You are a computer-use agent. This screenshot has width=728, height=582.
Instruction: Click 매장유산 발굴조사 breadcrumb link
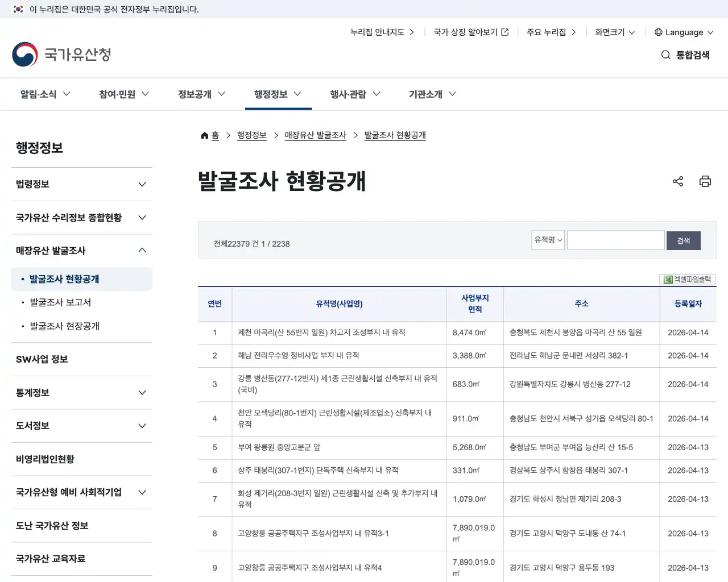click(x=316, y=135)
